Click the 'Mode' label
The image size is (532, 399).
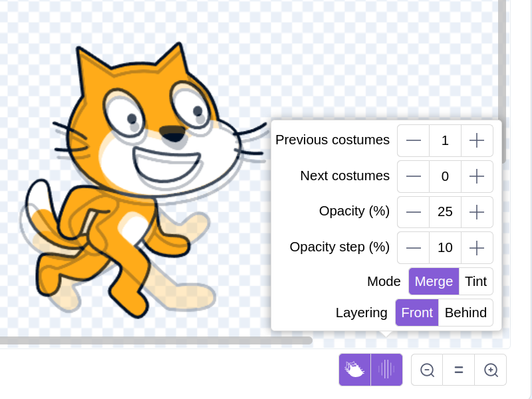pyautogui.click(x=384, y=281)
